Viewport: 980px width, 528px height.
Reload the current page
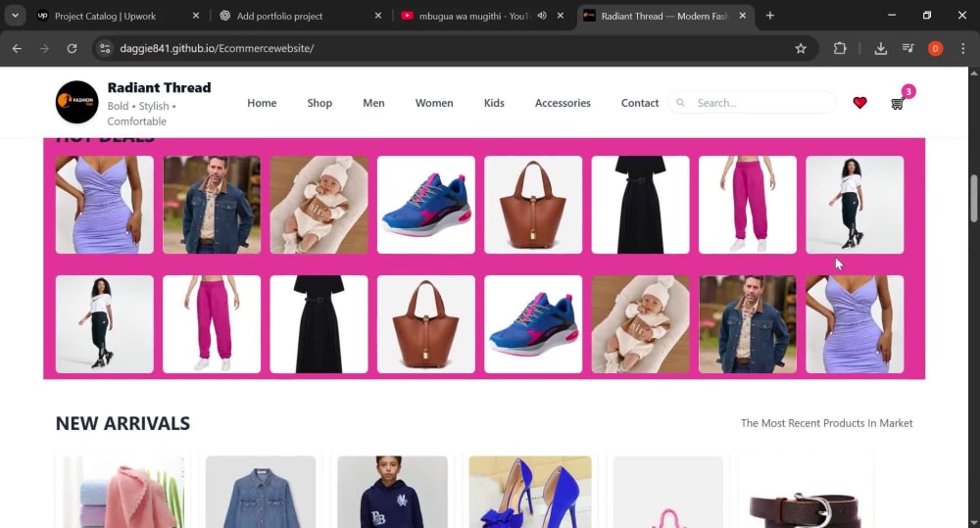click(72, 48)
